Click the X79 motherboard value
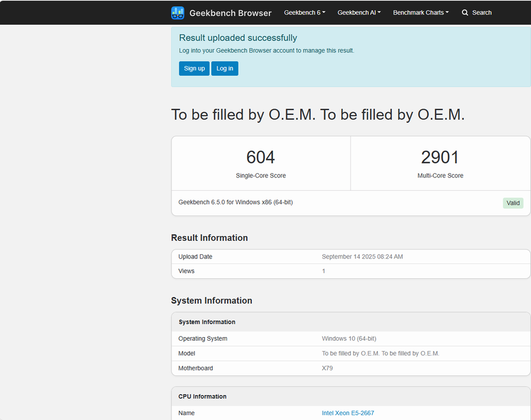Viewport: 531px width, 420px height. tap(327, 368)
